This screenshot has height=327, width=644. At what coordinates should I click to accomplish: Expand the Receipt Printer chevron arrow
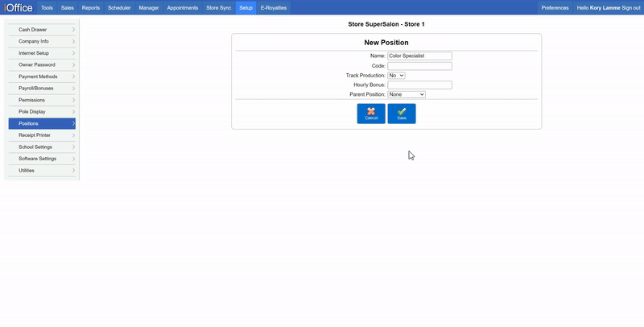click(73, 135)
